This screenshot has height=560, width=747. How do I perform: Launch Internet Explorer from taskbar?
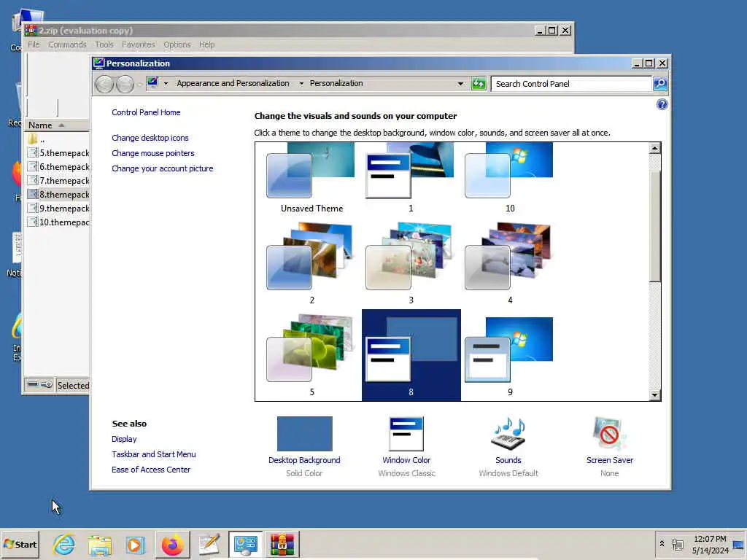tap(64, 544)
